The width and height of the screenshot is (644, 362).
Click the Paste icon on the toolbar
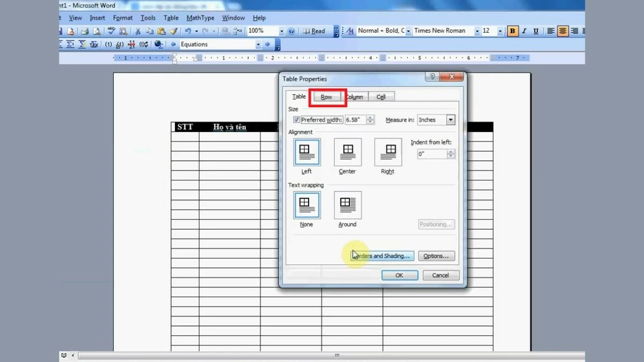161,31
